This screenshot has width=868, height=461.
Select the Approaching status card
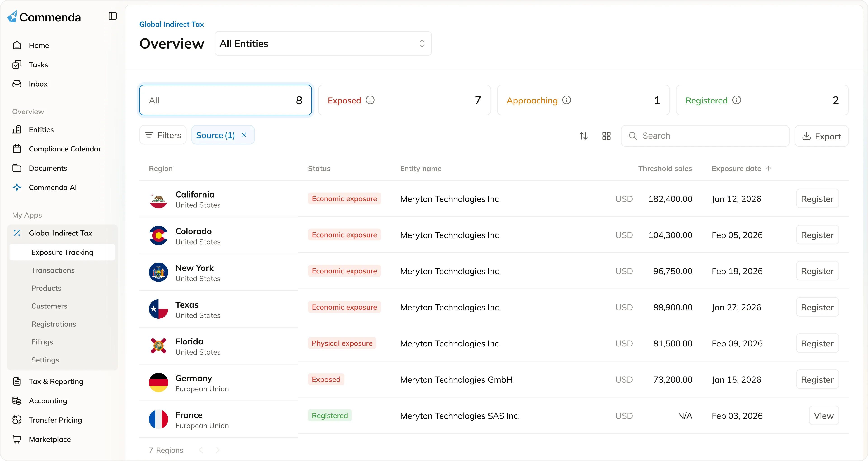[583, 100]
